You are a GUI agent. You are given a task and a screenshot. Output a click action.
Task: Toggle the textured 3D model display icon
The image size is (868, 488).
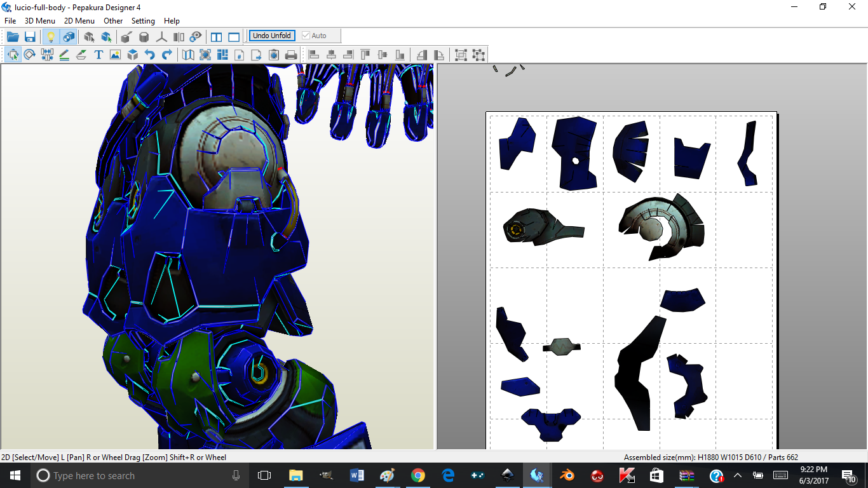click(69, 36)
